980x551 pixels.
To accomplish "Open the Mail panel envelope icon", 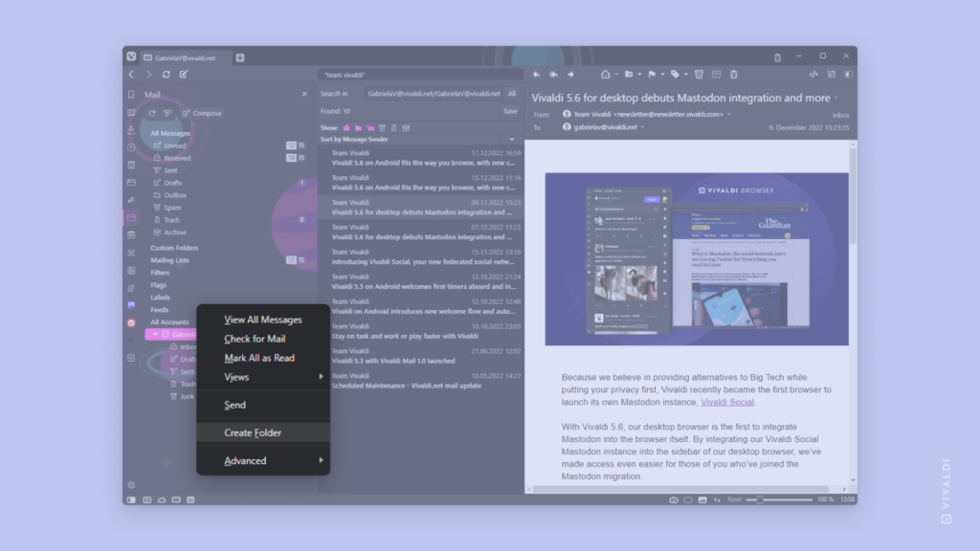I will [131, 218].
